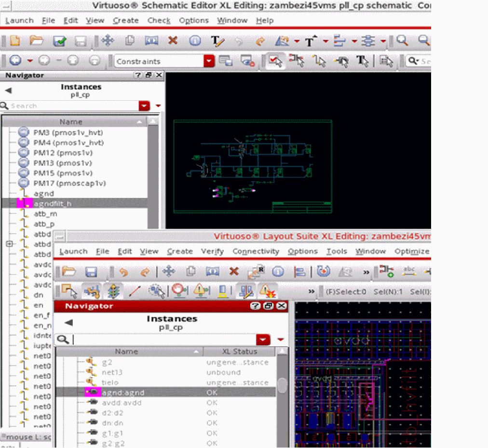Screen dimensions: 488x448
Task: Expand the atbd tree node in schematic Navigator
Action: [x=9, y=244]
